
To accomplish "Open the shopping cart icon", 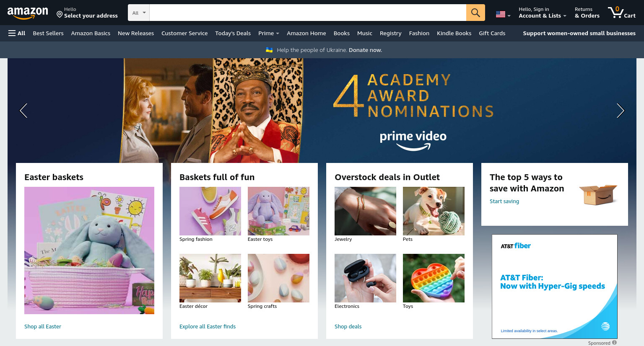I will tap(622, 13).
